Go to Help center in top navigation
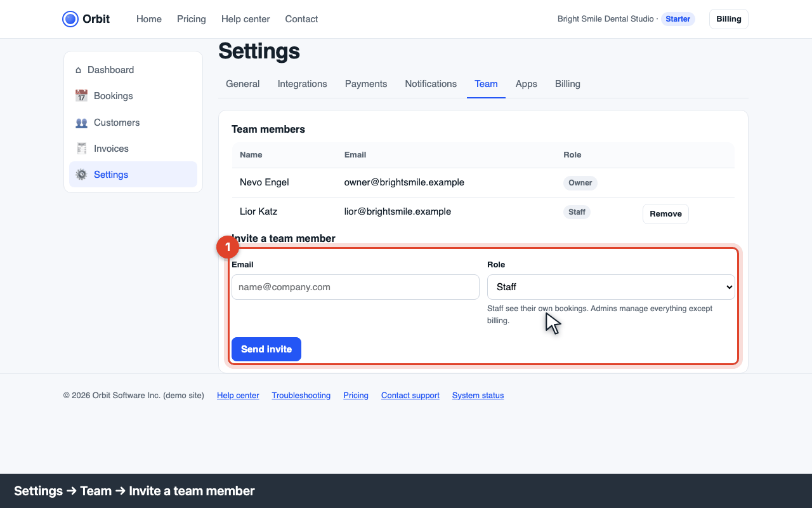Screen dimensions: 812x508 [x=246, y=19]
